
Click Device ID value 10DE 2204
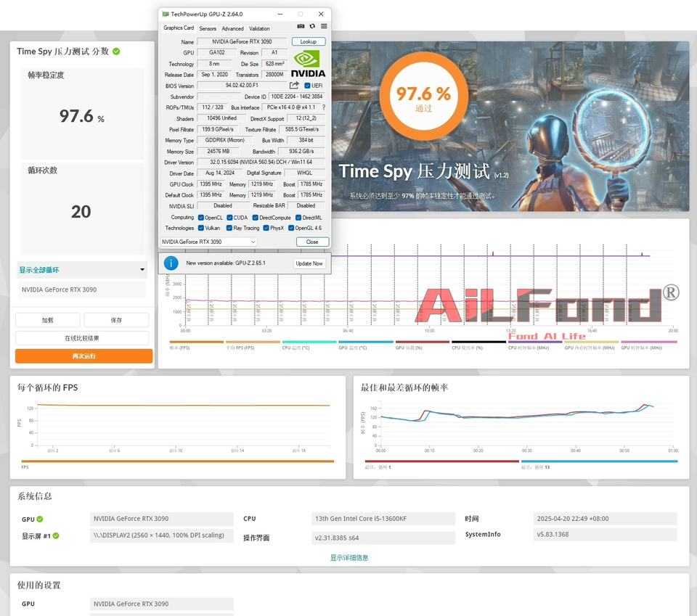[296, 96]
